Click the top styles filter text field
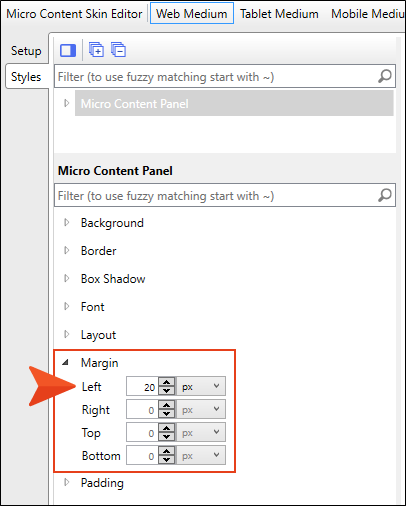The image size is (406, 506). (216, 77)
